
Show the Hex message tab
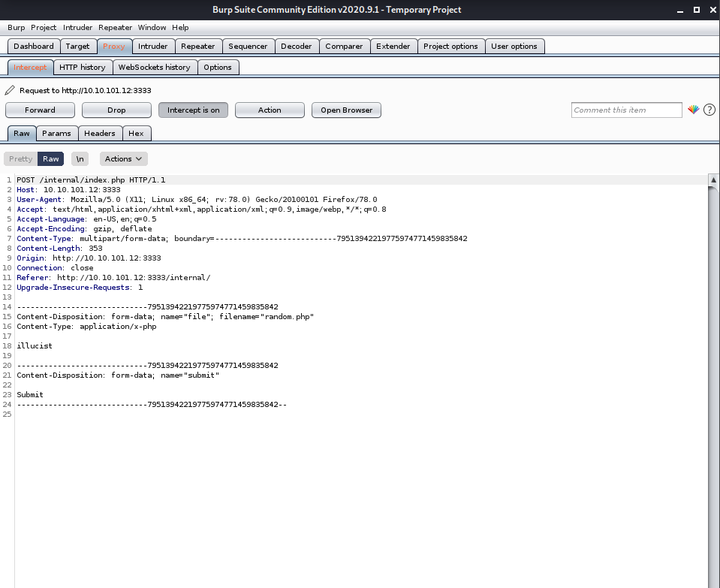point(136,134)
